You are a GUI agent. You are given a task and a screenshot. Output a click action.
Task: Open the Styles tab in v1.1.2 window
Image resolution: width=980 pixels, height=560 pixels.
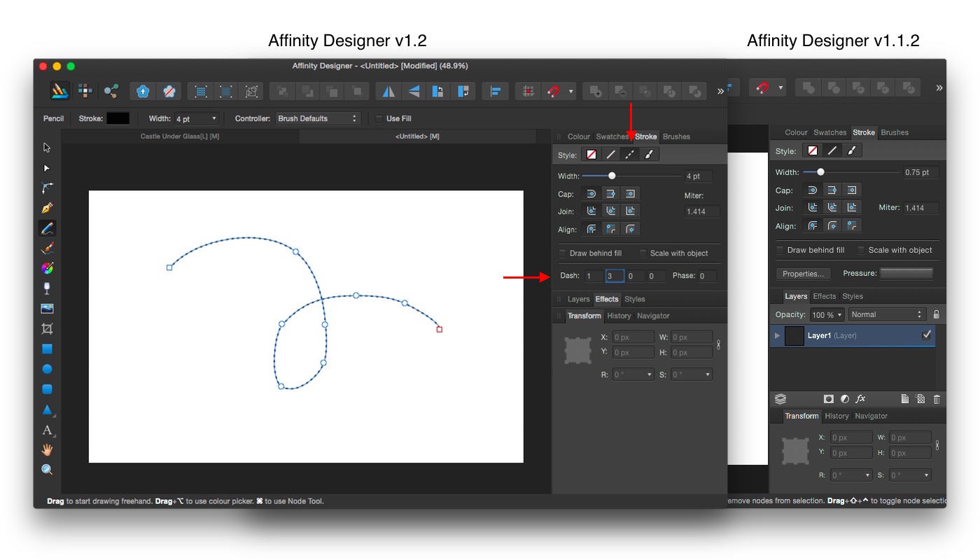click(853, 296)
